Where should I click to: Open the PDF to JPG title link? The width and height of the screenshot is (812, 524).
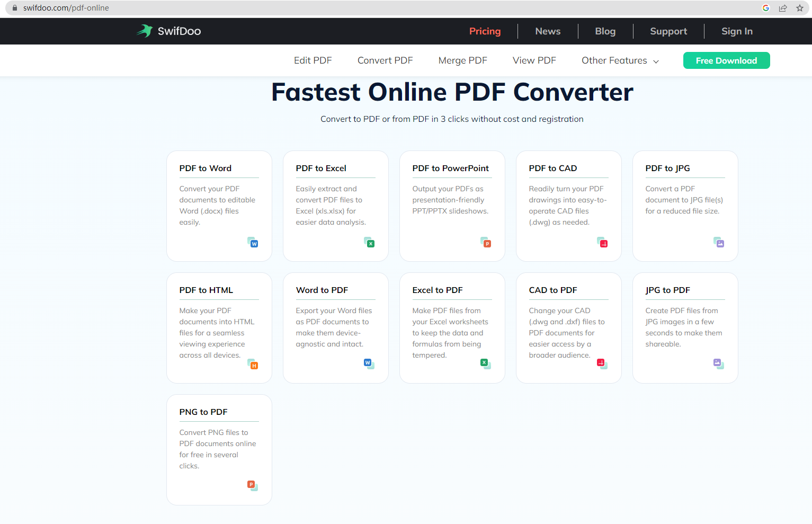coord(667,168)
